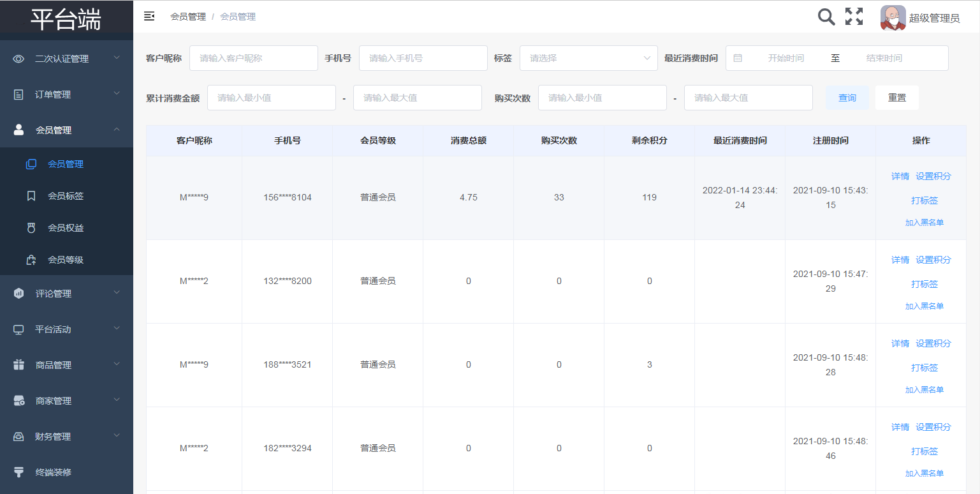
Task: Open the 终端装修 sidebar item
Action: tap(54, 472)
